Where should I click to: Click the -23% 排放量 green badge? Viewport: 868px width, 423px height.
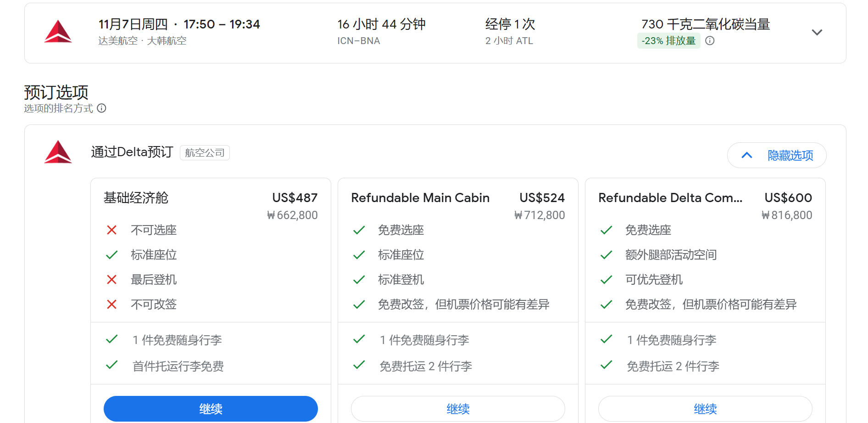pyautogui.click(x=668, y=41)
